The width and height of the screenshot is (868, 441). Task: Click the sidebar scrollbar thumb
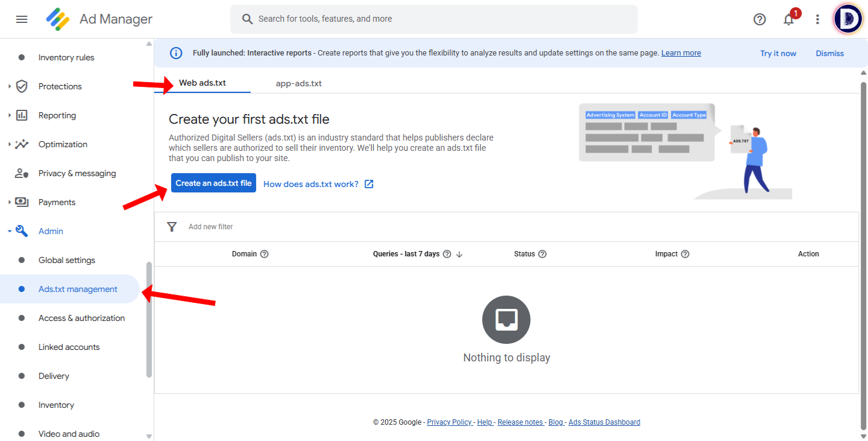[149, 320]
